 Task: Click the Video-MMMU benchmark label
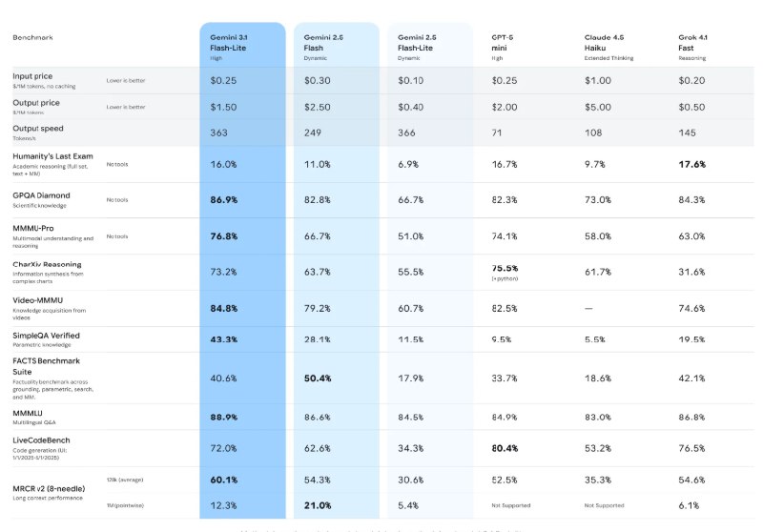click(39, 300)
